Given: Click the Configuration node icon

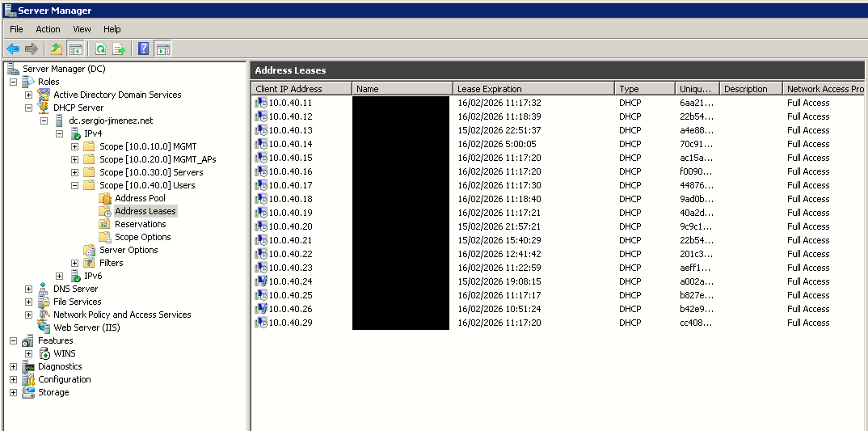Looking at the screenshot, I should (28, 379).
